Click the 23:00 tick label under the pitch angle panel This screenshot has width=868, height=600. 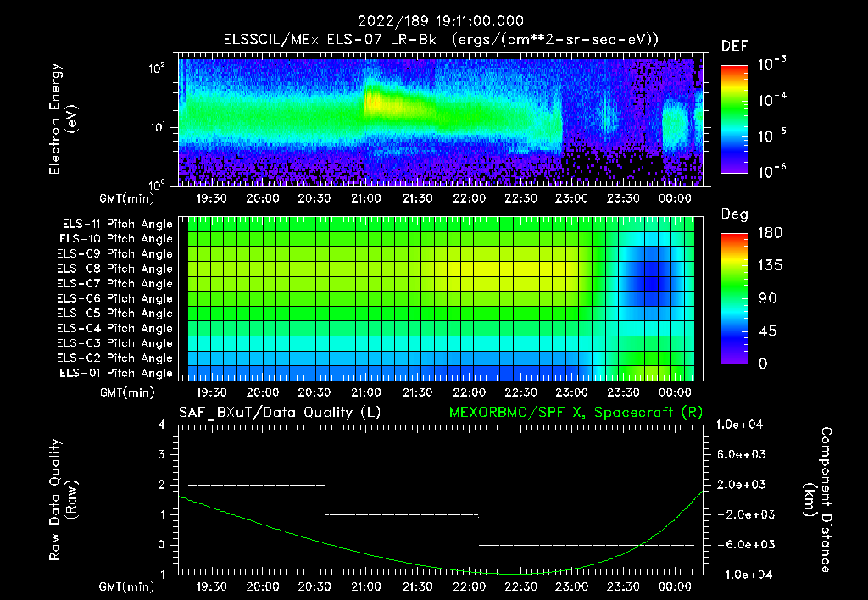point(572,392)
